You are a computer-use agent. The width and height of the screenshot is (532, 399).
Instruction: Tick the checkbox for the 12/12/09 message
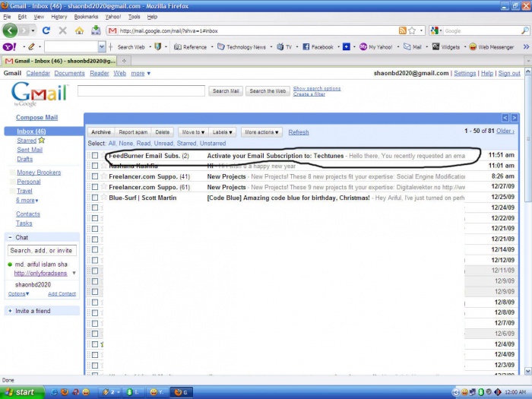95,260
